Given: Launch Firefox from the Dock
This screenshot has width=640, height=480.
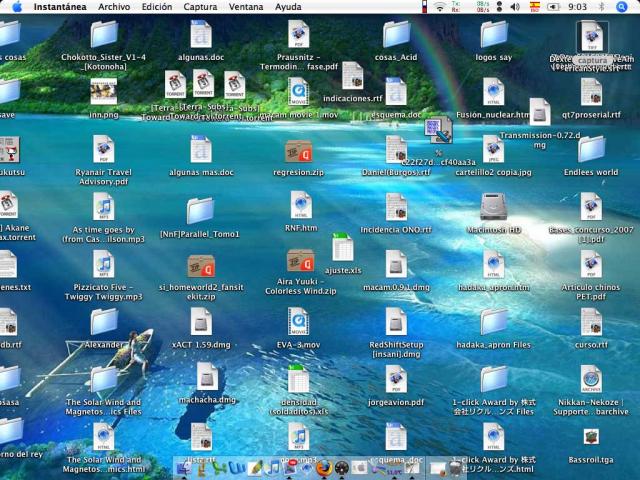Looking at the screenshot, I should pos(324,468).
